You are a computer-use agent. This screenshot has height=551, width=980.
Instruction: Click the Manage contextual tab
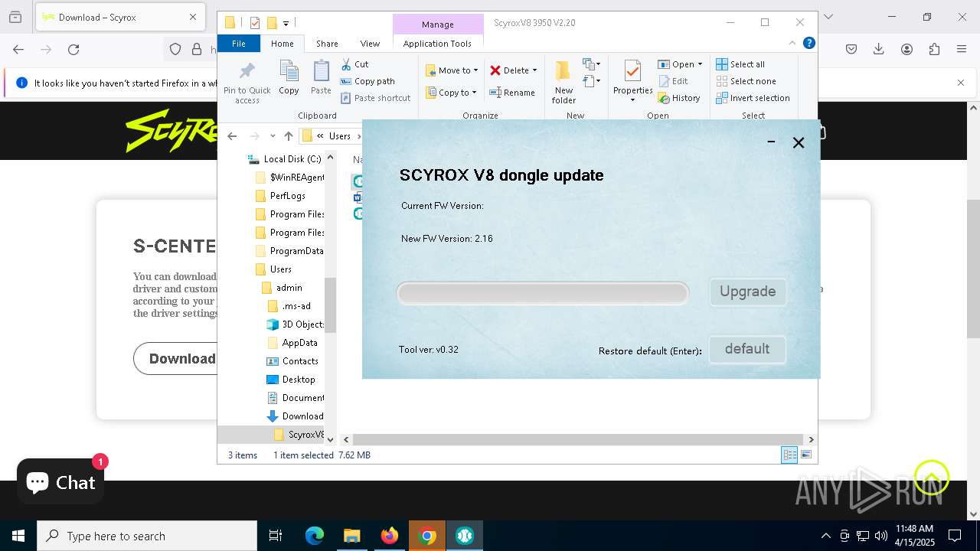click(x=438, y=24)
